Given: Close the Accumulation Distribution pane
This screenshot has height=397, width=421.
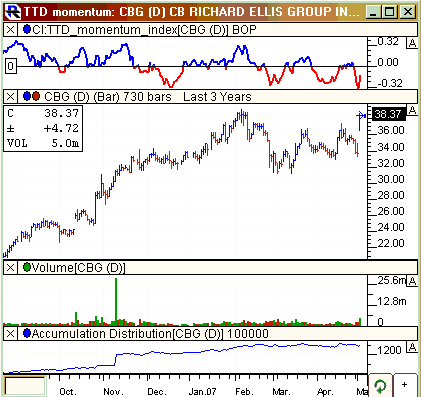Looking at the screenshot, I should click(x=10, y=334).
